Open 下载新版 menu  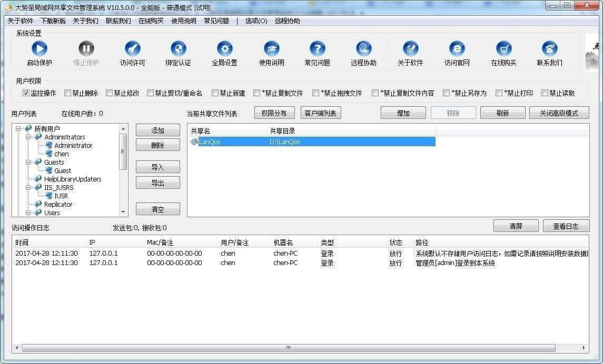[x=53, y=21]
